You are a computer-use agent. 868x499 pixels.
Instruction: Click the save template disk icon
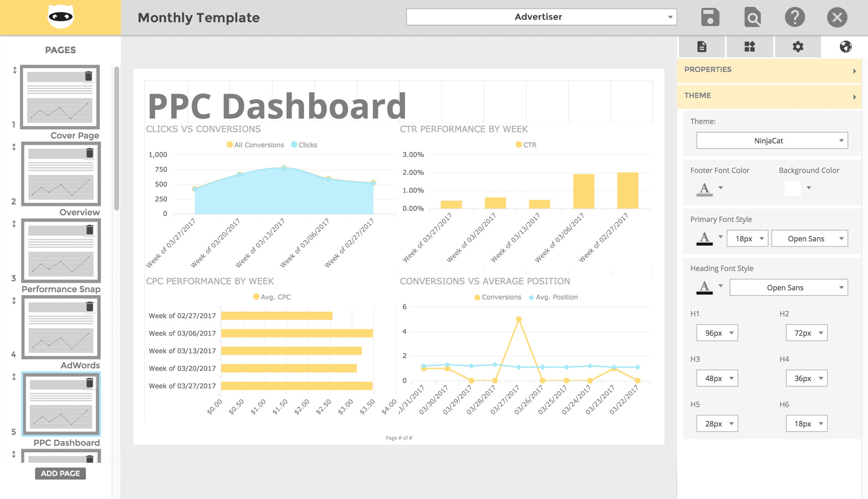pos(710,17)
